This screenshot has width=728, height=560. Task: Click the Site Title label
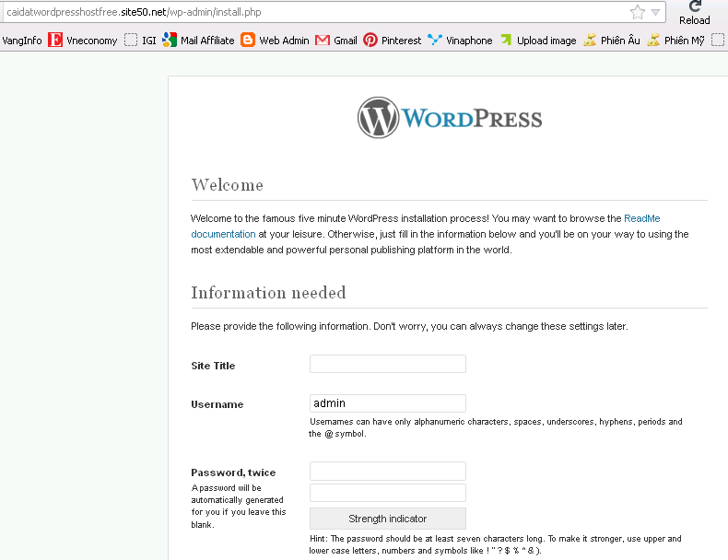tap(213, 366)
